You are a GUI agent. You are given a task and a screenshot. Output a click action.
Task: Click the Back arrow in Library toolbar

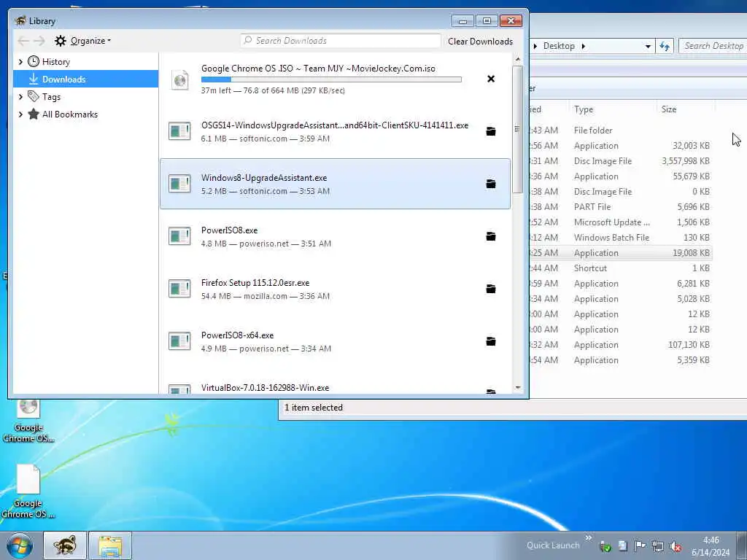point(23,41)
